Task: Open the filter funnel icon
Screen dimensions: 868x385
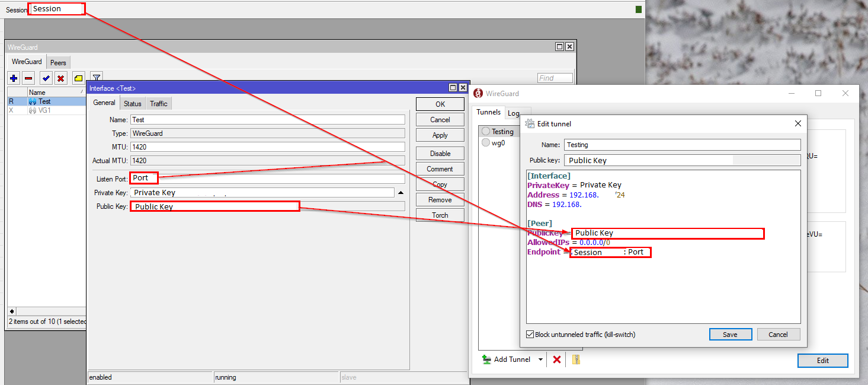Action: (x=96, y=78)
